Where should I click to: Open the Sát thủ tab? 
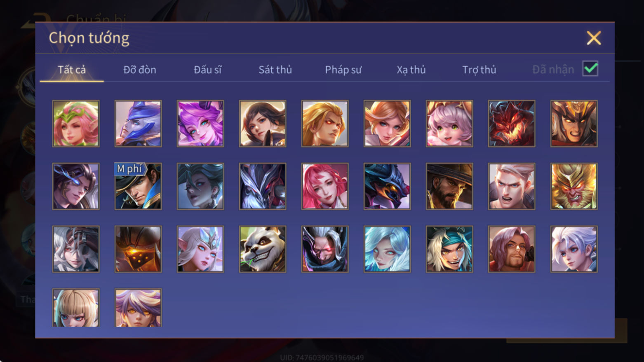point(275,70)
